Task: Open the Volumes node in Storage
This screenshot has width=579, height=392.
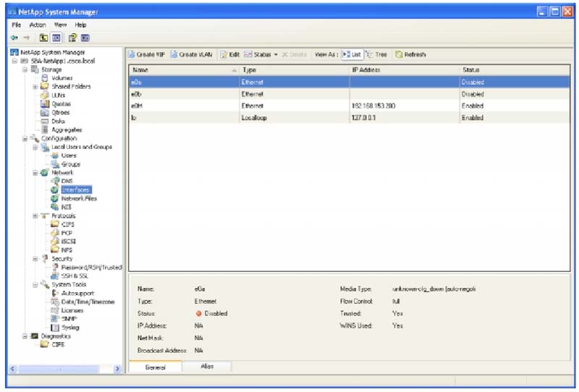Action: click(61, 78)
